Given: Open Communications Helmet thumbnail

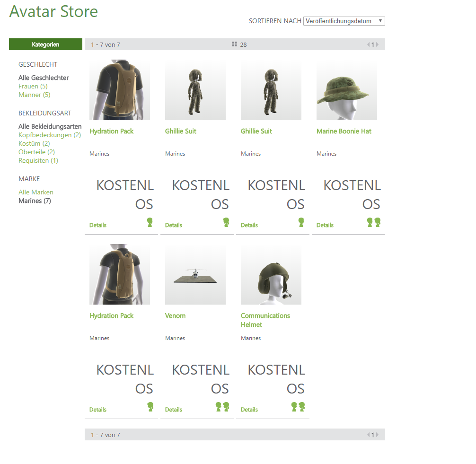Looking at the screenshot, I should (x=271, y=274).
